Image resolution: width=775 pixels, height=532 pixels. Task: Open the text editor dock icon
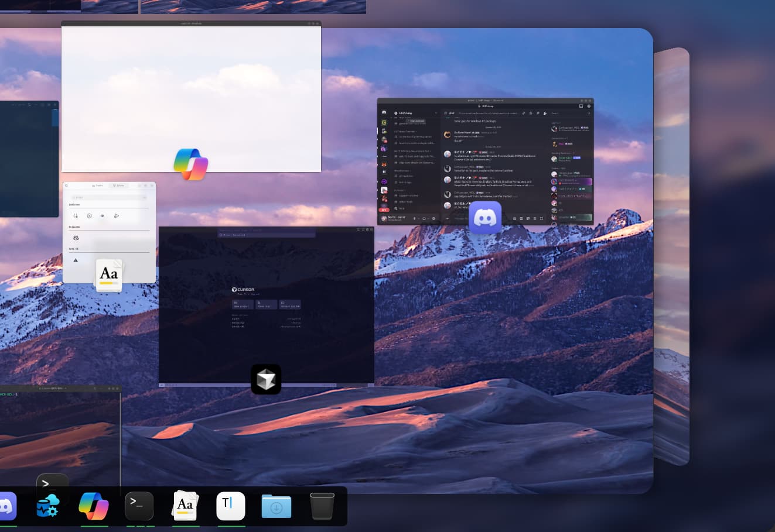coord(231,506)
